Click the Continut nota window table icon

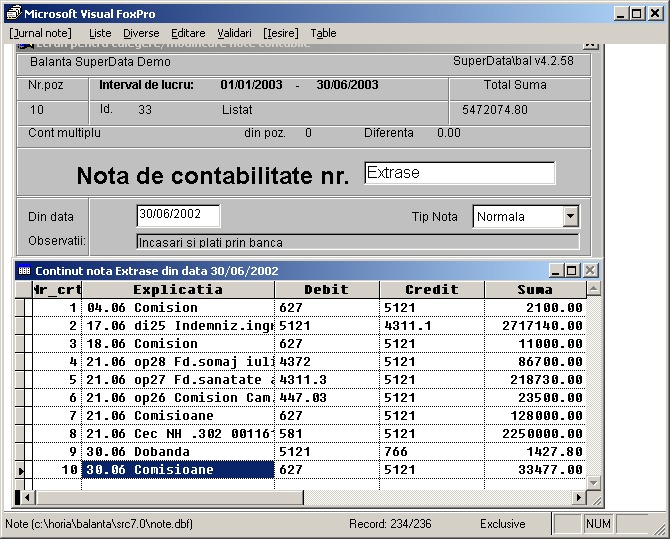[24, 271]
